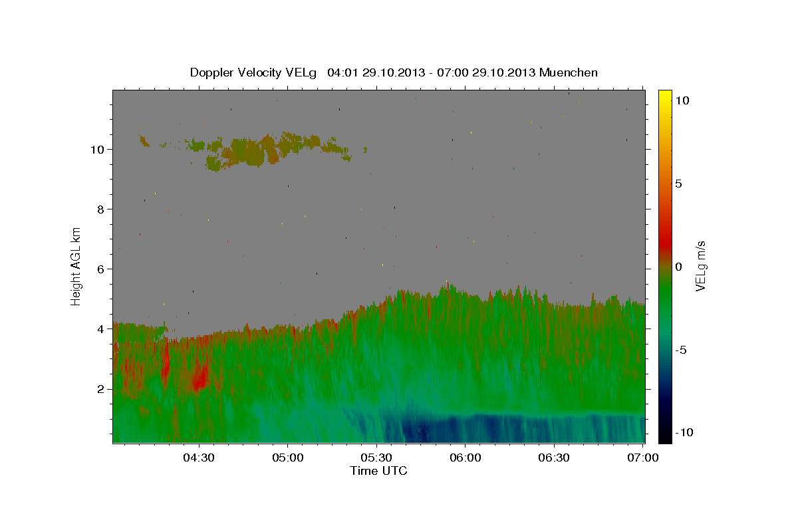
Task: Click the 05:30 time tick label
Action: click(376, 458)
